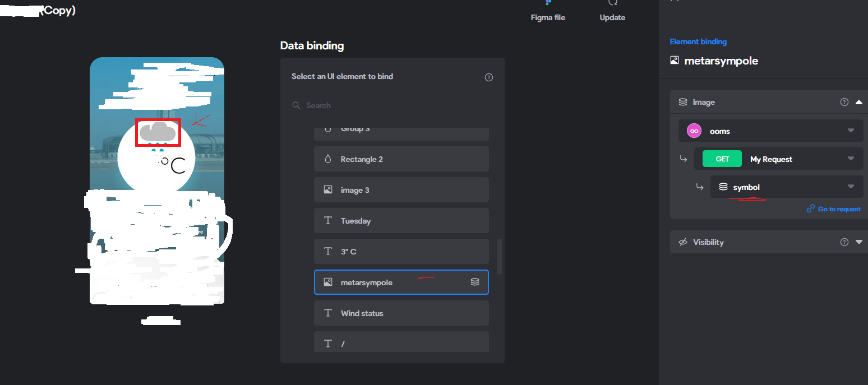Screen dimensions: 868x385
Task: Select the Rectangle 2 element row
Action: pos(401,159)
